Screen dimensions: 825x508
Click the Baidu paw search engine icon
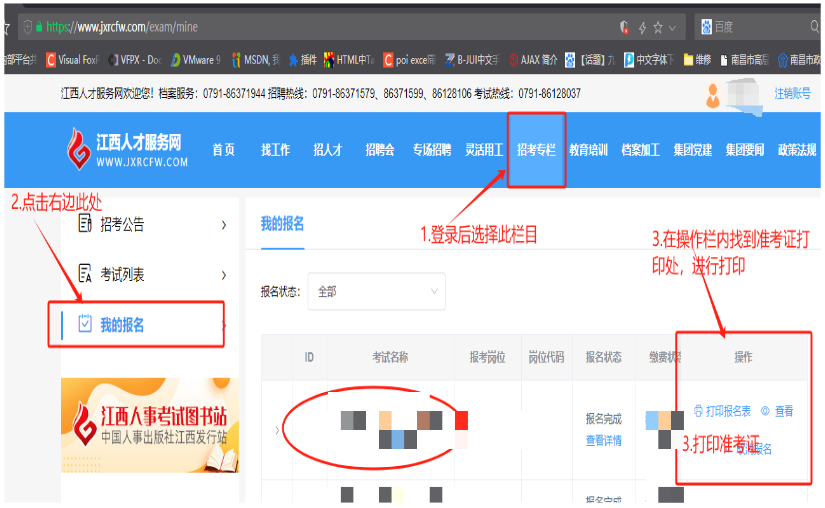[x=707, y=27]
